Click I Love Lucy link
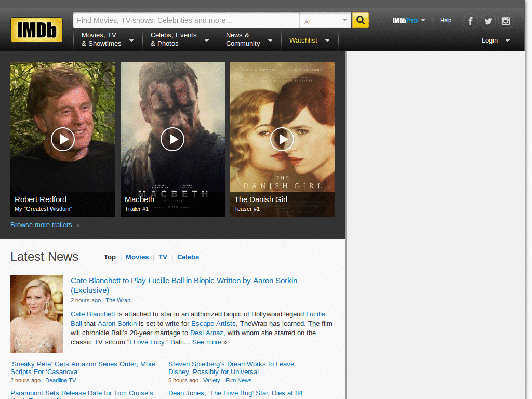Viewport: 532px width, 399px height. click(147, 342)
